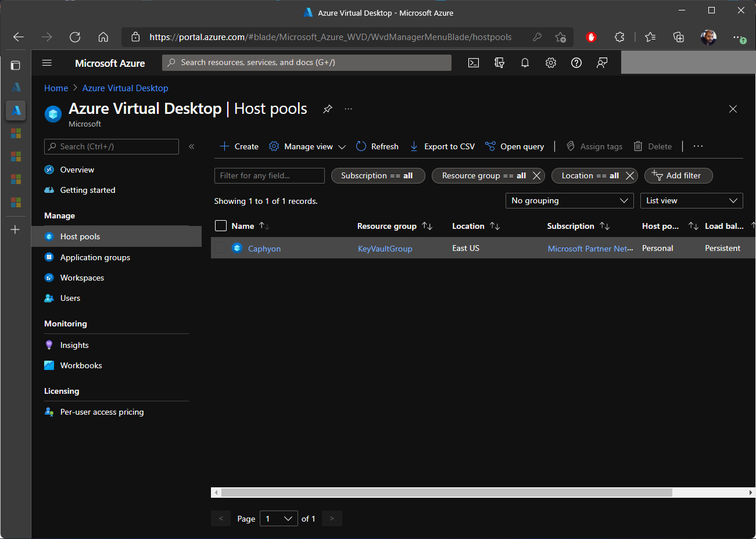
Task: Open vertical tabs panel icon
Action: click(x=16, y=65)
